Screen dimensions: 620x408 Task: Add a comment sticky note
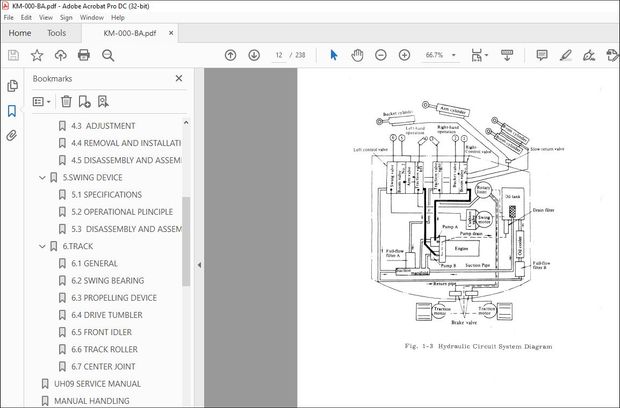click(x=542, y=55)
